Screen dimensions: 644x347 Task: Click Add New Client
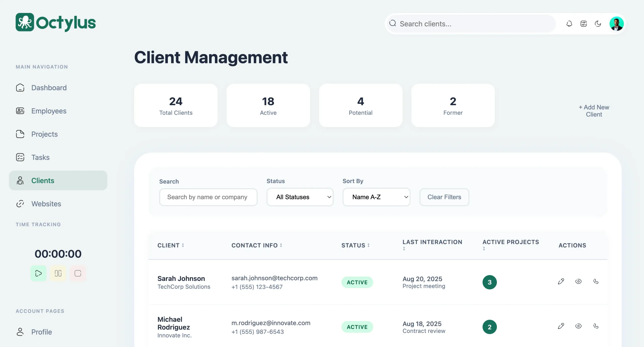(594, 111)
